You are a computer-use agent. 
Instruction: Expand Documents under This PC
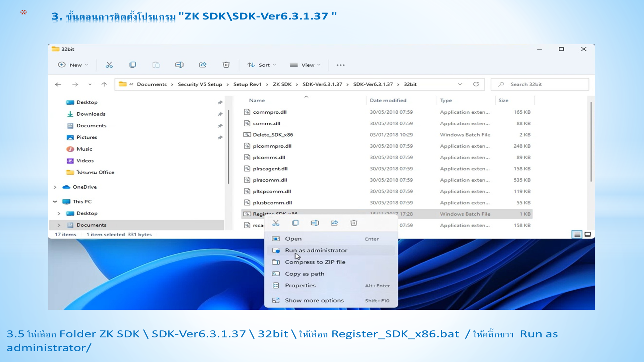pyautogui.click(x=59, y=225)
